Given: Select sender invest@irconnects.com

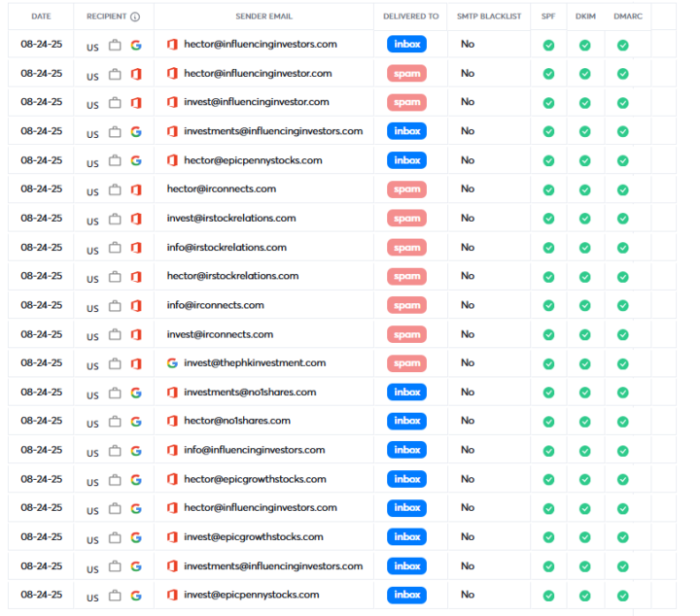Looking at the screenshot, I should [x=220, y=334].
